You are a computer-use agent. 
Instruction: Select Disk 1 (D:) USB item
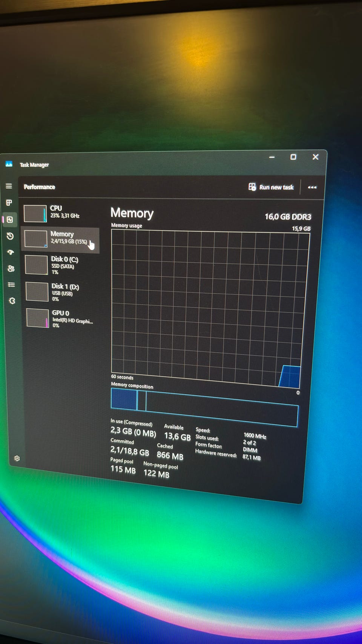(x=61, y=292)
